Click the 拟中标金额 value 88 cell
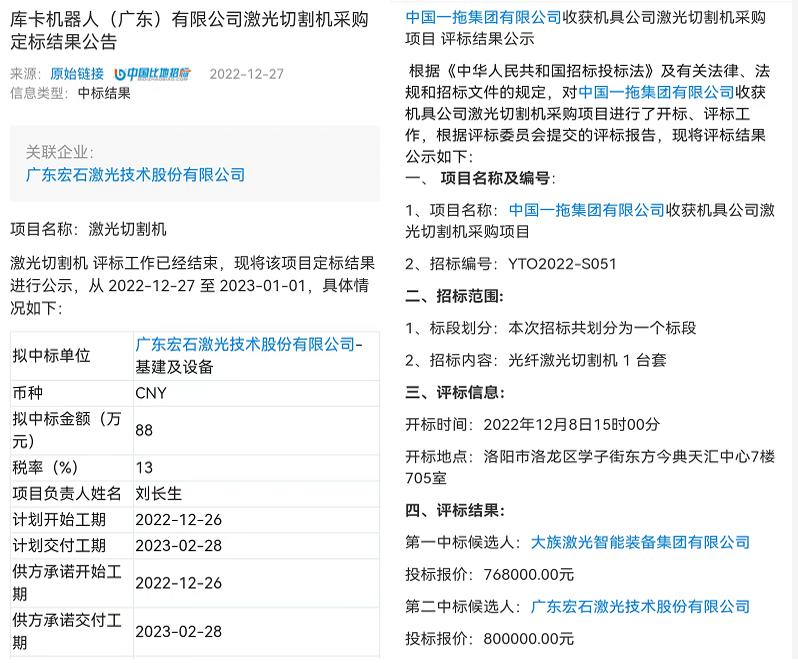Viewport: 798px width, 663px height. (144, 430)
